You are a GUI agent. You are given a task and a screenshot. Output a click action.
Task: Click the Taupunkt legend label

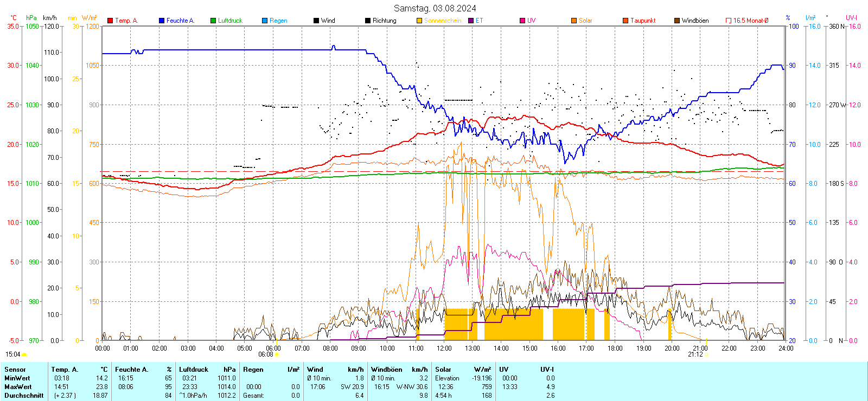643,21
